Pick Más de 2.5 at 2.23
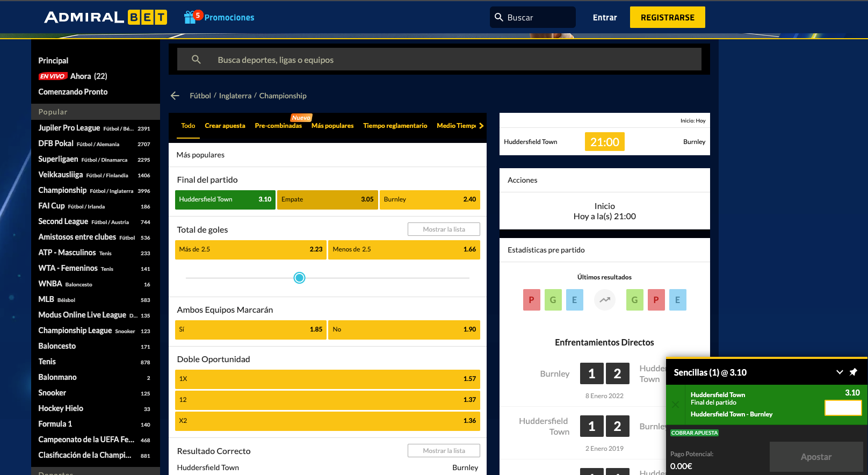The image size is (868, 475). (251, 249)
